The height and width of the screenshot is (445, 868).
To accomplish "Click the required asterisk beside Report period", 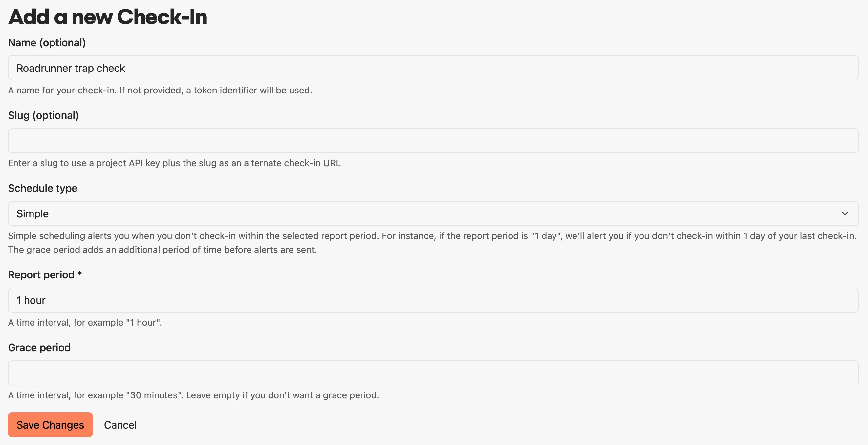I will coord(79,274).
